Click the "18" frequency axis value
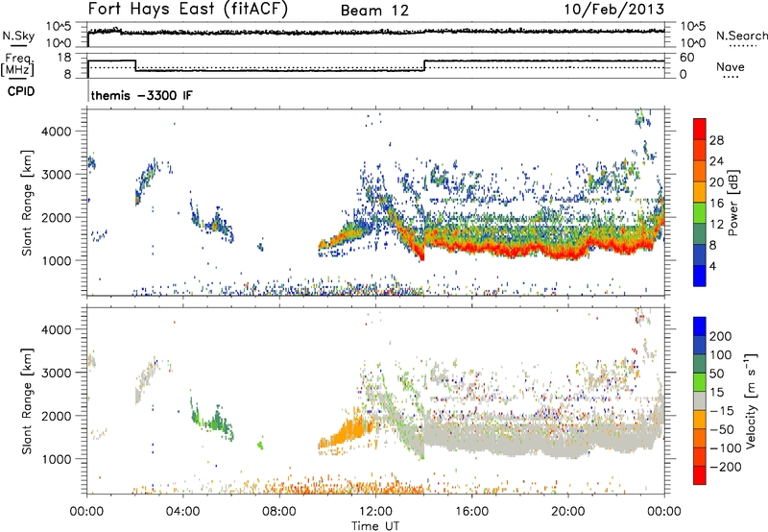The image size is (768, 532). 63,58
